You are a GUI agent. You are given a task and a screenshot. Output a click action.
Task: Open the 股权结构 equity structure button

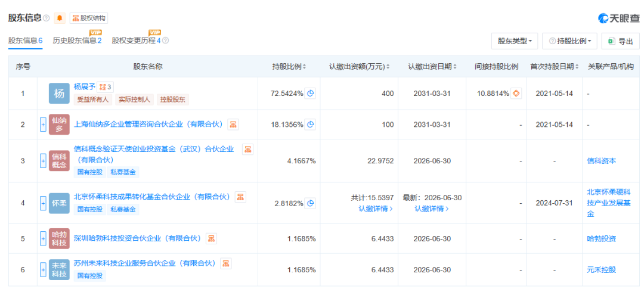pos(89,18)
